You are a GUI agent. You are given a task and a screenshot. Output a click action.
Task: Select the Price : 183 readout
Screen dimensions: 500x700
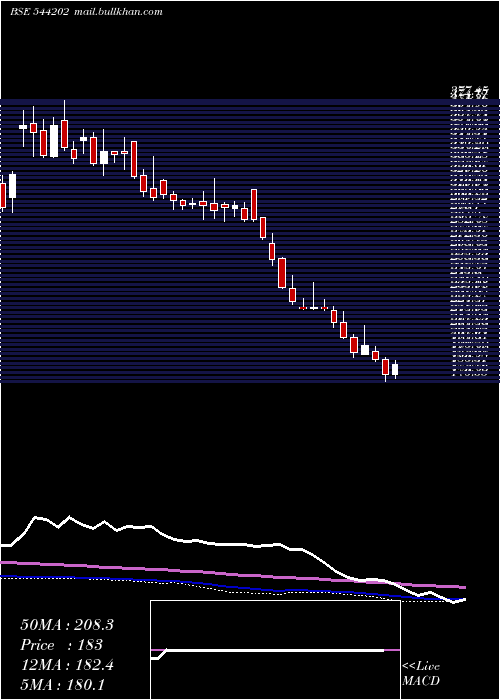(x=62, y=645)
